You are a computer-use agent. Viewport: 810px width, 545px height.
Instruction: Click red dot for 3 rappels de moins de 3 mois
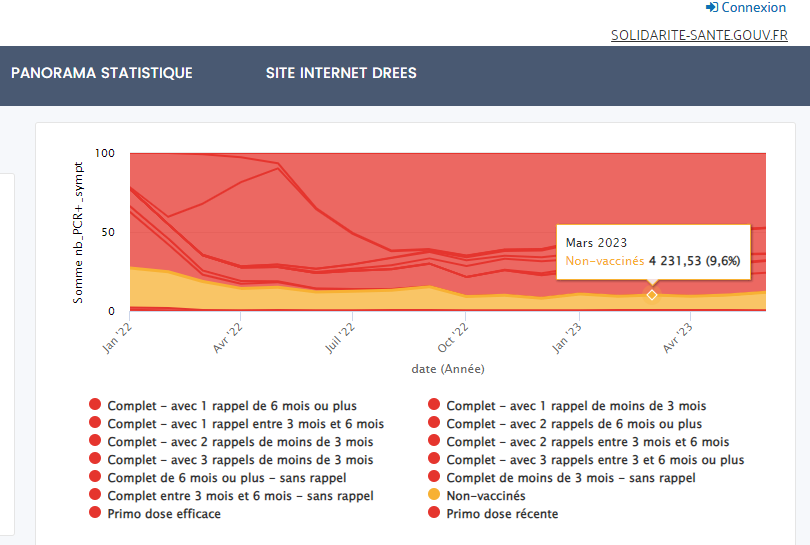(x=96, y=459)
